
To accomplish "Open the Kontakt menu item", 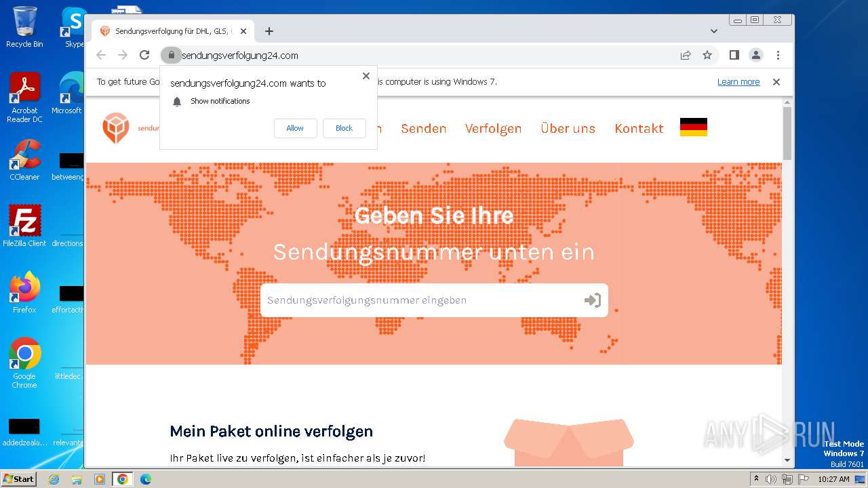I will (x=639, y=128).
